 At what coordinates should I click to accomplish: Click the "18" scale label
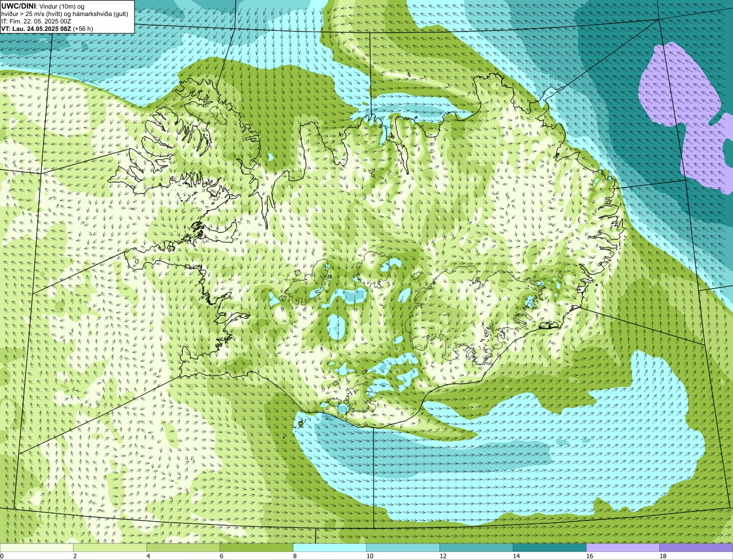663,556
